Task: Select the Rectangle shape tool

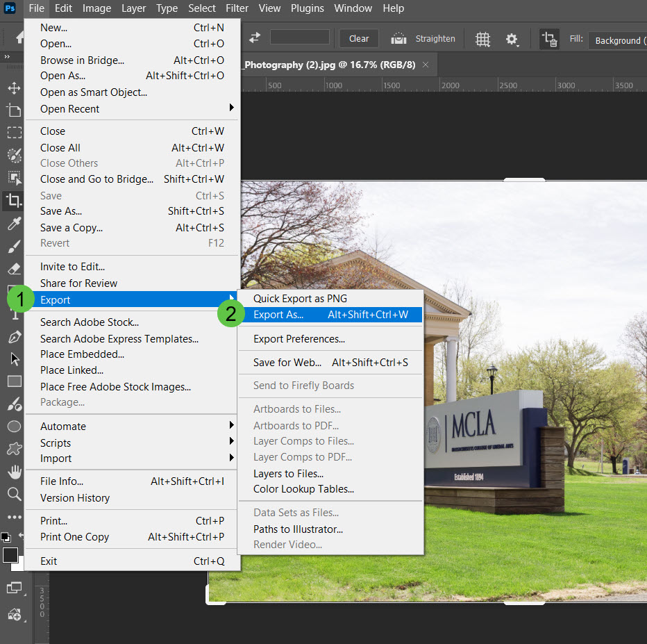Action: tap(15, 381)
